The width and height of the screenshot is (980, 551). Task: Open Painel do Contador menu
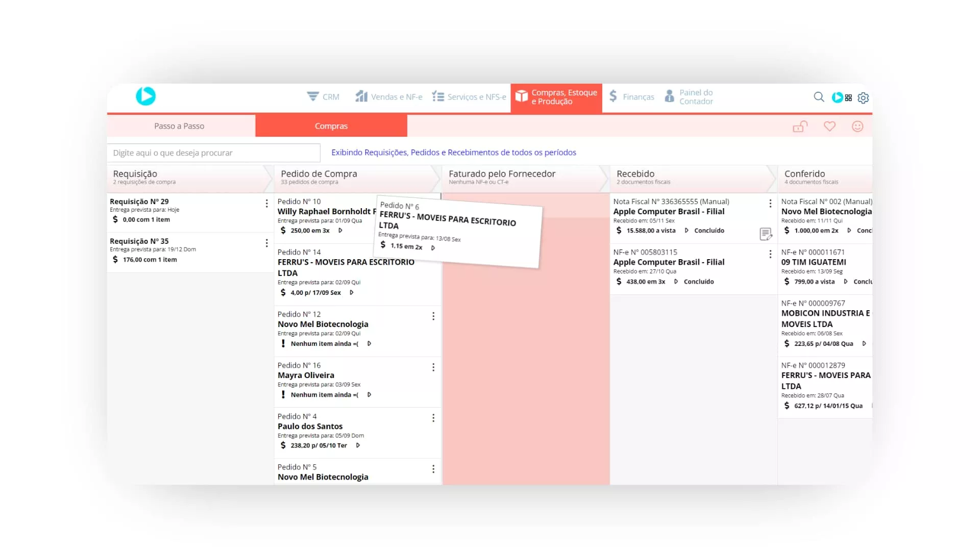(x=689, y=96)
